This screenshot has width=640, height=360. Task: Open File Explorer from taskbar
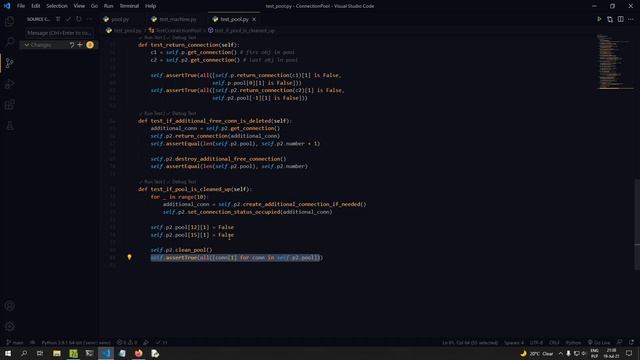coord(57,353)
